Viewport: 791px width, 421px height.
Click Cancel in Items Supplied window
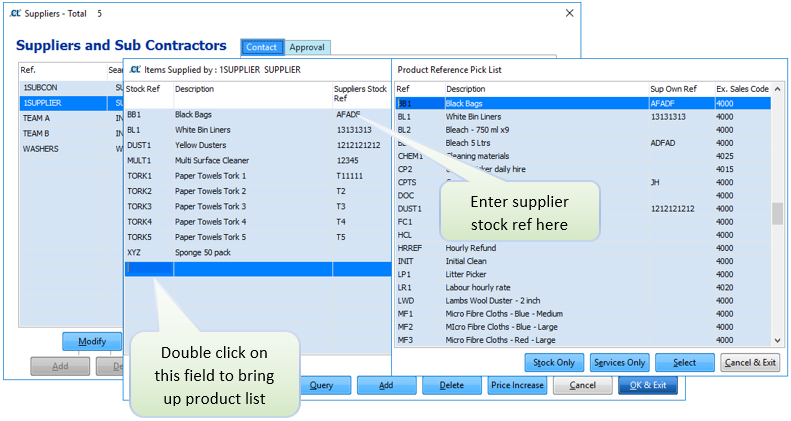click(x=583, y=385)
